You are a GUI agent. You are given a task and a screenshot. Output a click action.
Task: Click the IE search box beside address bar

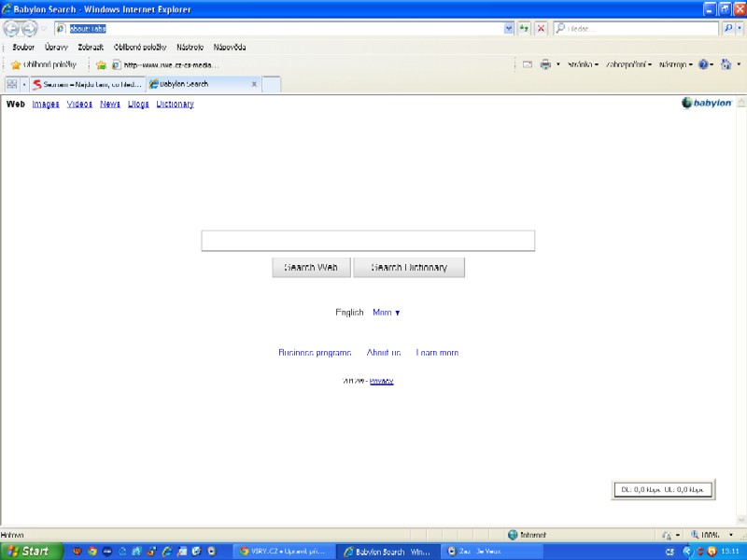click(x=636, y=29)
